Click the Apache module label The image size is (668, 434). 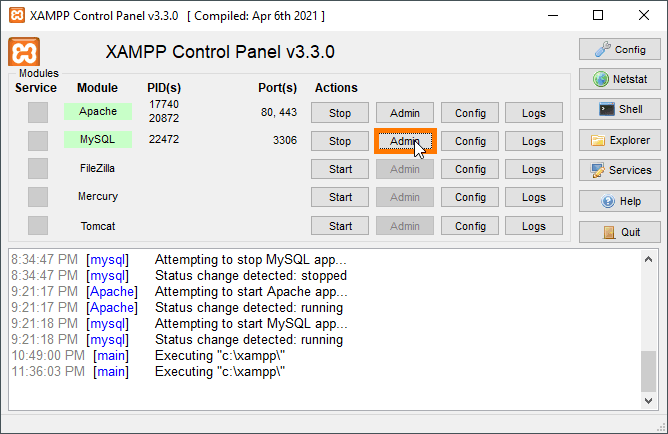tap(98, 111)
